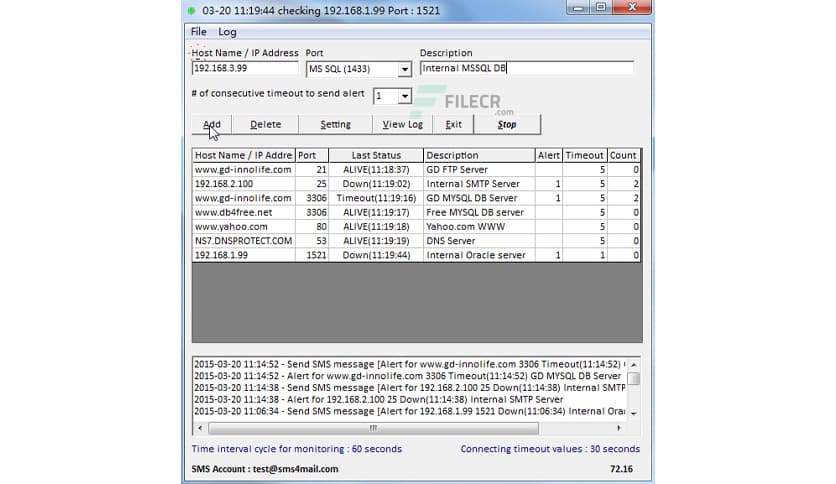Click the Add button
The height and width of the screenshot is (484, 836).
(x=212, y=124)
